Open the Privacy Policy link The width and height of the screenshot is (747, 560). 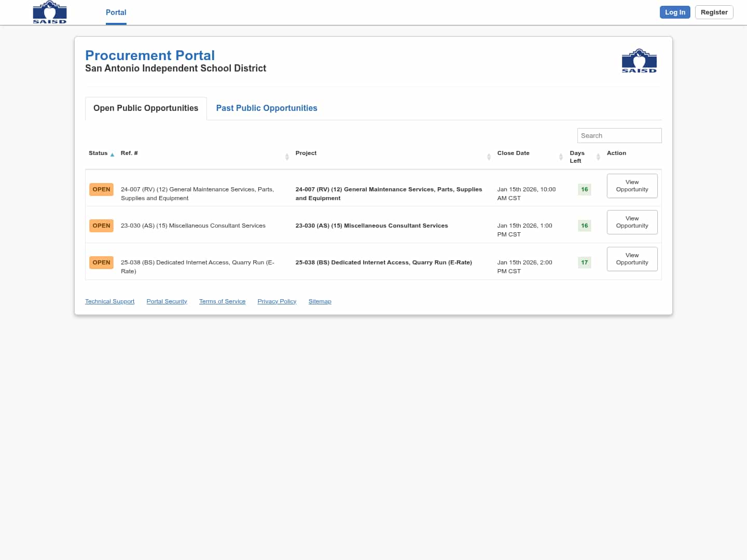pyautogui.click(x=276, y=301)
